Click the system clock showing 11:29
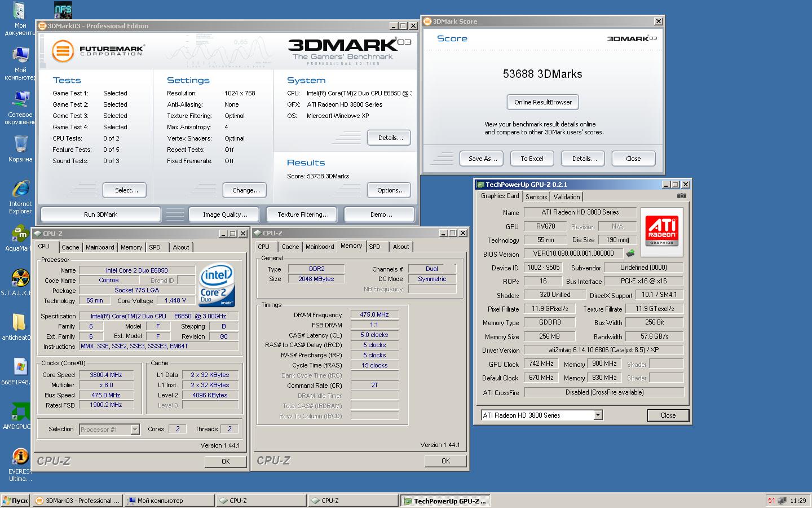The image size is (812, 508). (x=798, y=501)
